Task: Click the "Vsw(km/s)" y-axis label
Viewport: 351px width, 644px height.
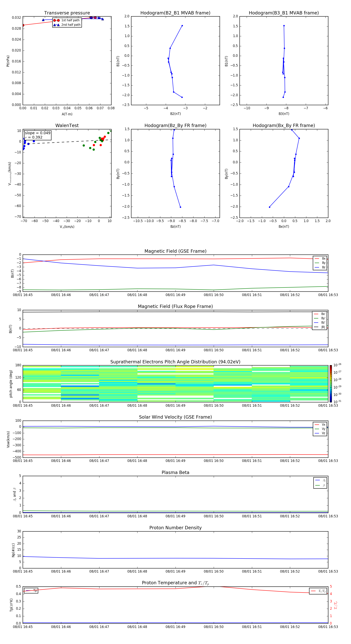Action: 8,439
